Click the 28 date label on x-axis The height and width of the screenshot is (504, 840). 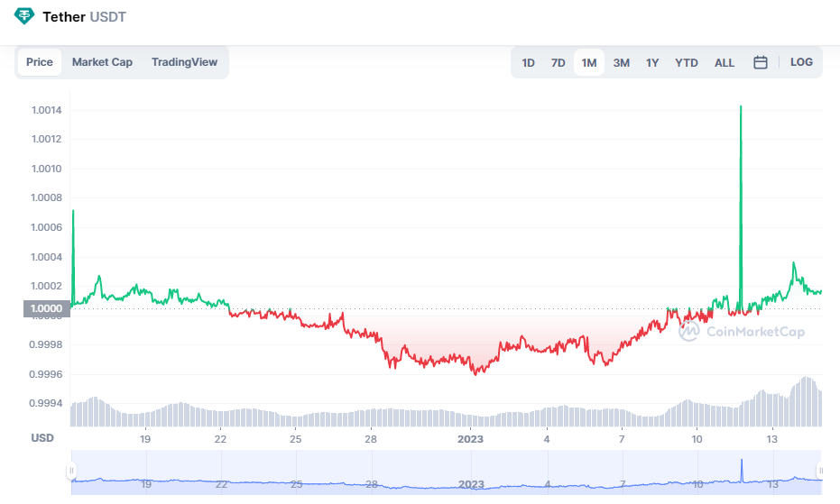click(x=371, y=439)
